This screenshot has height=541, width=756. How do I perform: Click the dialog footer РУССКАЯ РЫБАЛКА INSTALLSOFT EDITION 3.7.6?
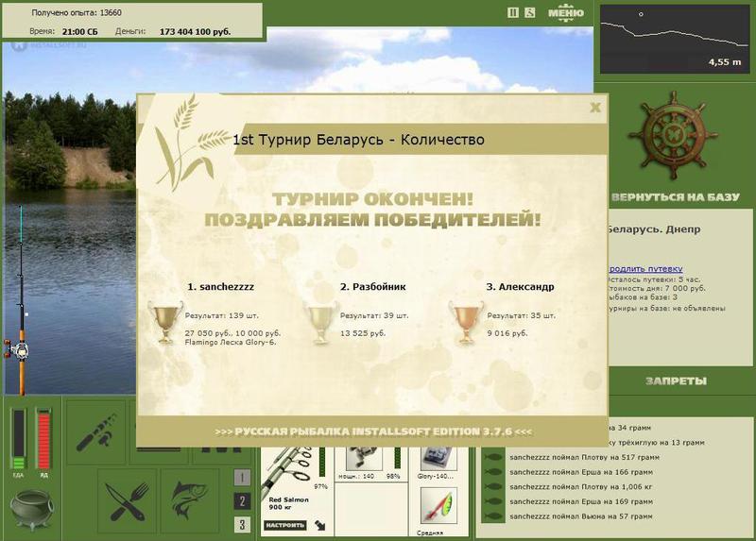click(373, 431)
